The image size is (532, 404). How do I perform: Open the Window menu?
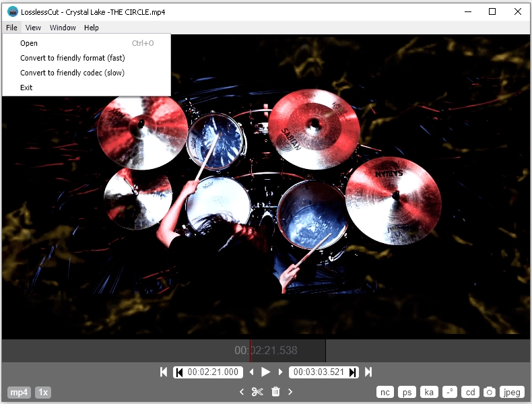point(63,28)
